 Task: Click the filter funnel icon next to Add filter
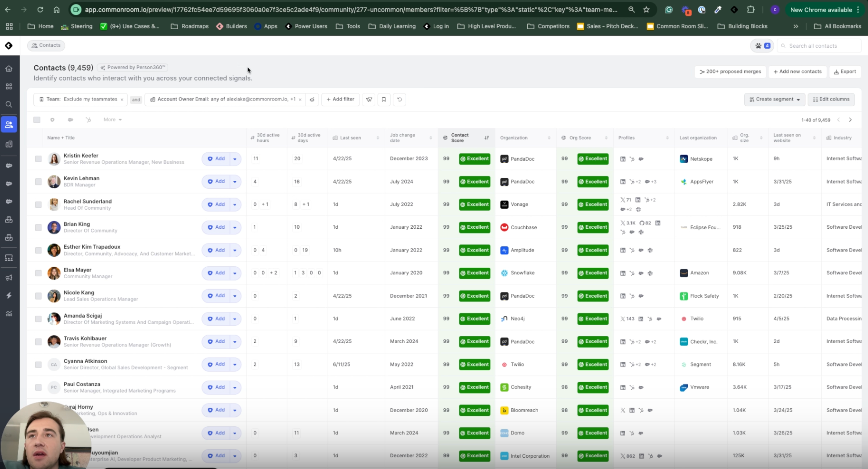[x=369, y=99]
